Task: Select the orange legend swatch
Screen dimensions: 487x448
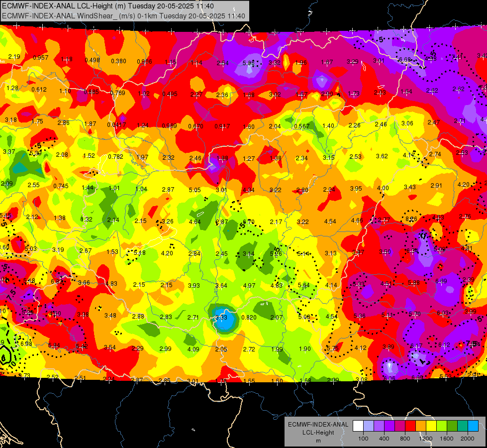Action: tap(420, 426)
